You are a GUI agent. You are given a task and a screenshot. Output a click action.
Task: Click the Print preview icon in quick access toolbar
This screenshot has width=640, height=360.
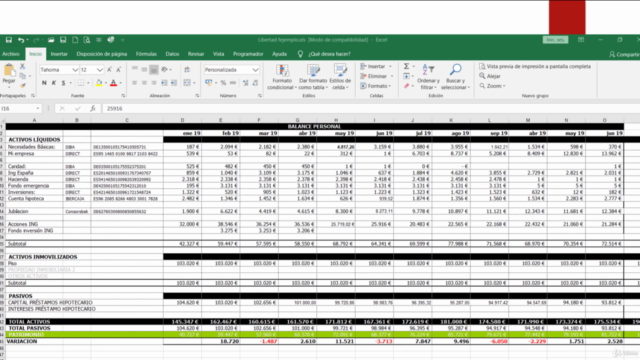click(87, 40)
